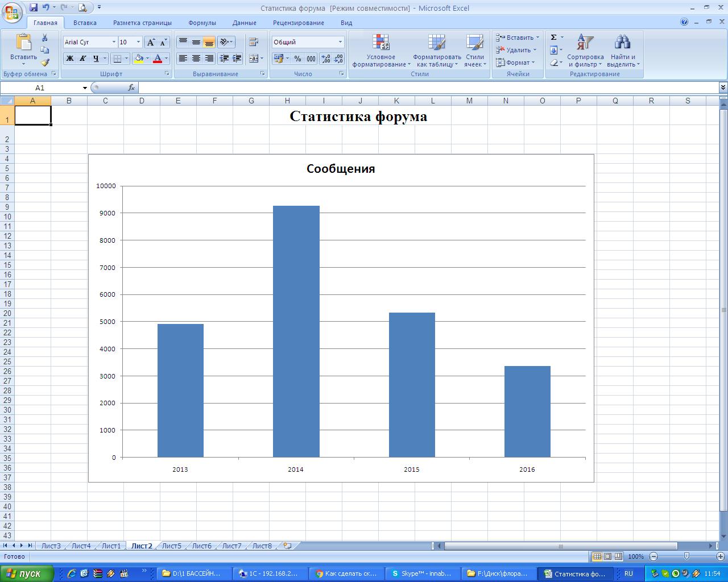Click the AutoSum sigma icon

click(x=553, y=38)
